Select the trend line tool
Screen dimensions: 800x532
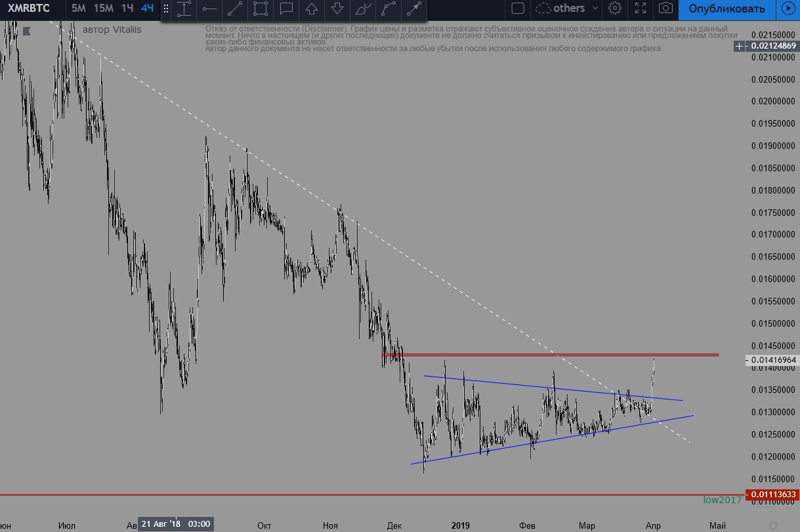235,9
